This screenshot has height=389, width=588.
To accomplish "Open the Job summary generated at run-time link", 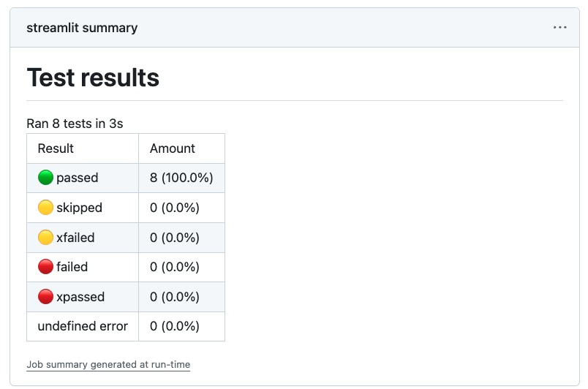I will 108,364.
